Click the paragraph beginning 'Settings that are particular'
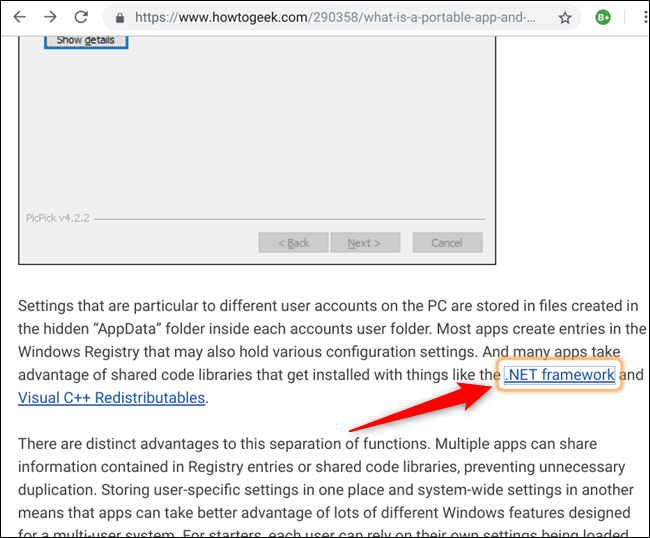 pos(332,351)
